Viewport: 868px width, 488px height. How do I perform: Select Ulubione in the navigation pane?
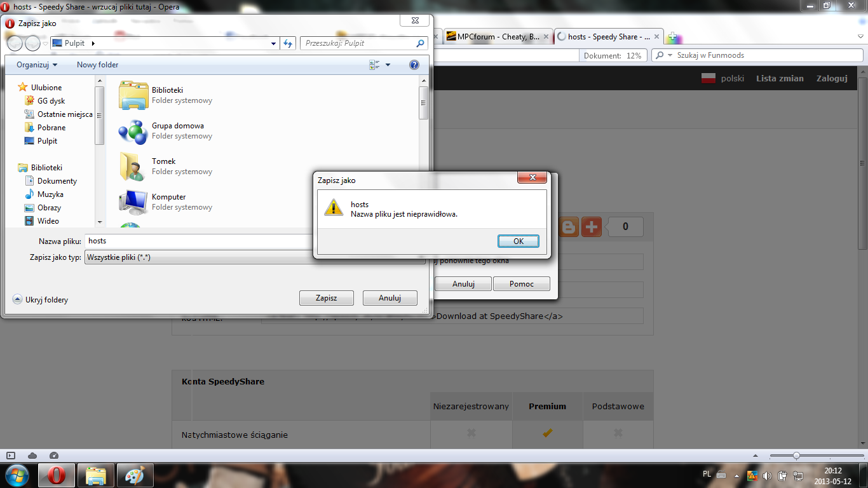tap(46, 88)
